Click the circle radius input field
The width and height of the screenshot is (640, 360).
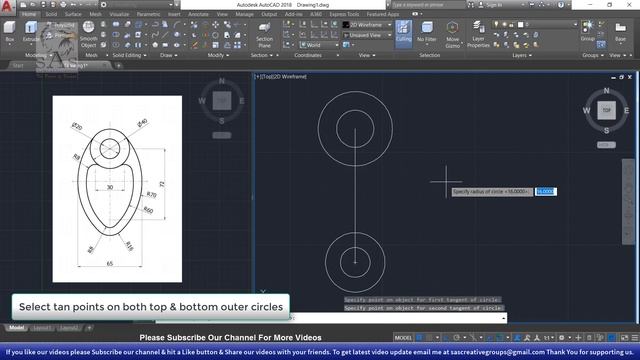click(546, 191)
